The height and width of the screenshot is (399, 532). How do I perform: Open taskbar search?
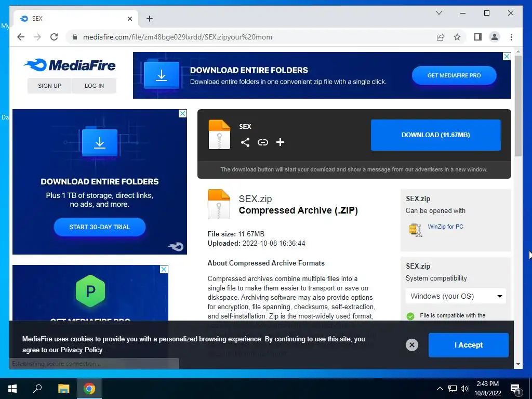click(37, 389)
